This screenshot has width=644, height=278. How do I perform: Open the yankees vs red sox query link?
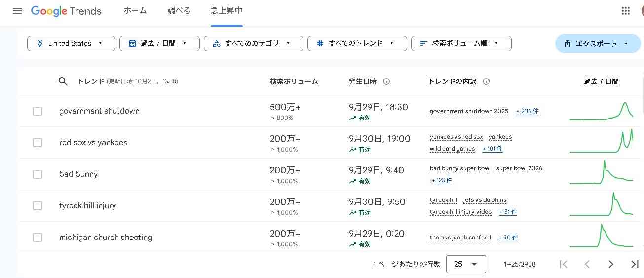pyautogui.click(x=456, y=137)
